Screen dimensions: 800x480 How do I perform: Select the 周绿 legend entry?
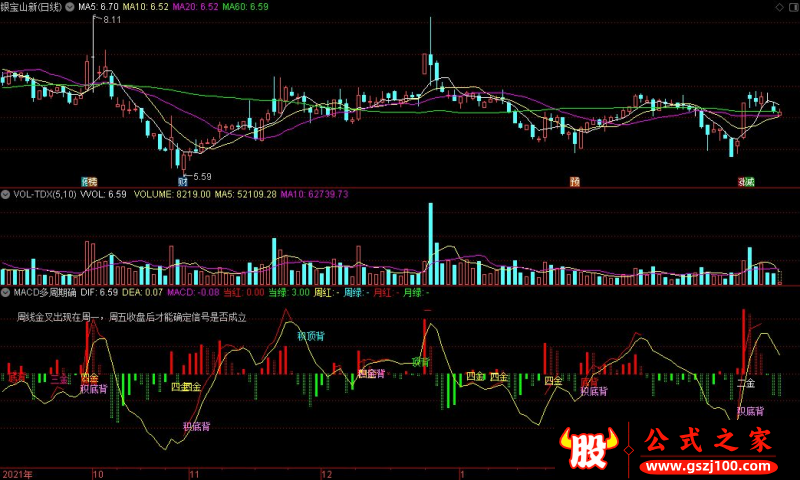click(356, 293)
